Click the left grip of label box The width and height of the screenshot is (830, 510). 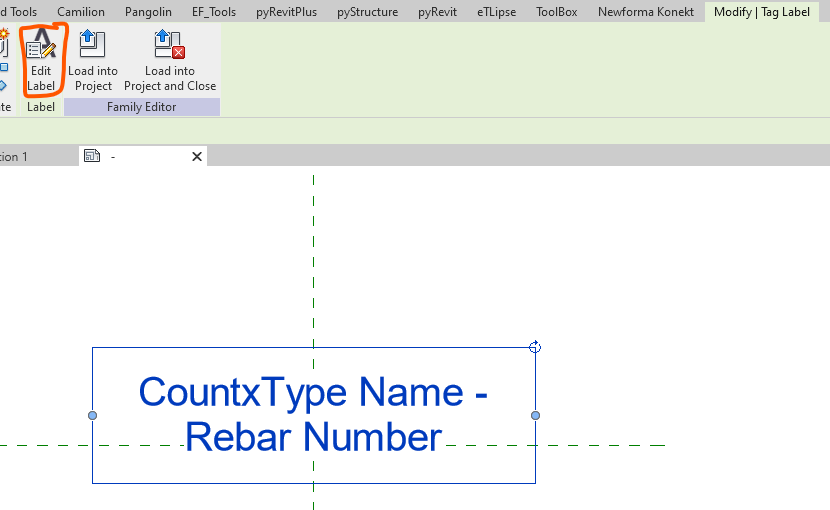pos(93,416)
